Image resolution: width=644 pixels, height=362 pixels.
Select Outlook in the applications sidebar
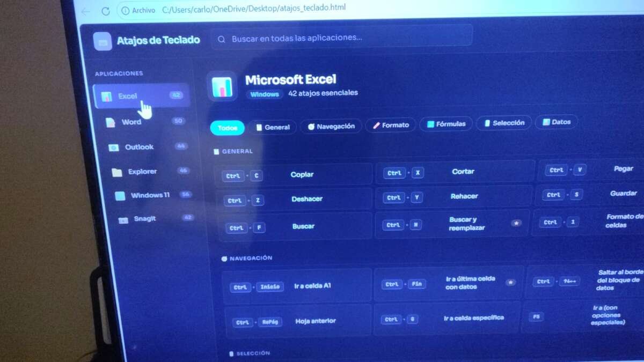tap(138, 147)
